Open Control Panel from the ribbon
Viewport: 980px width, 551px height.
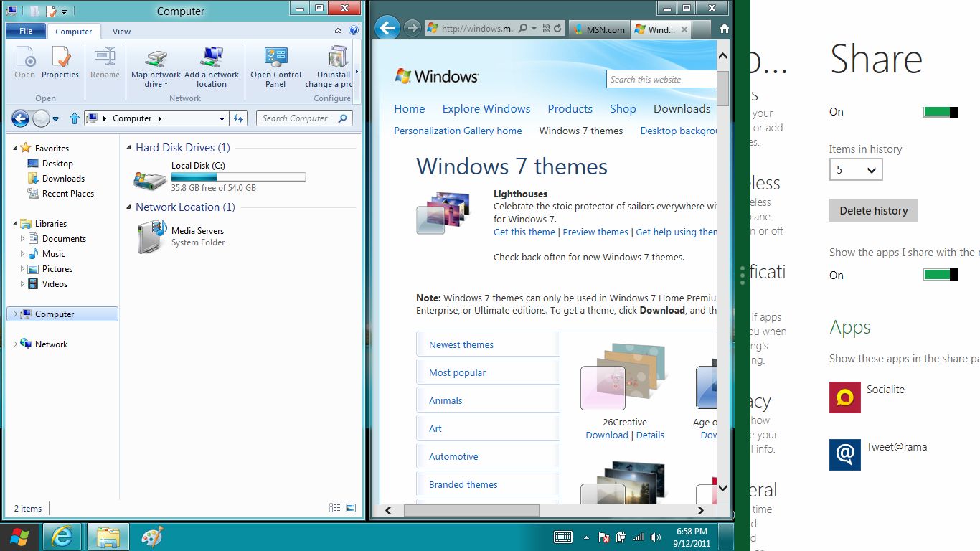point(275,67)
